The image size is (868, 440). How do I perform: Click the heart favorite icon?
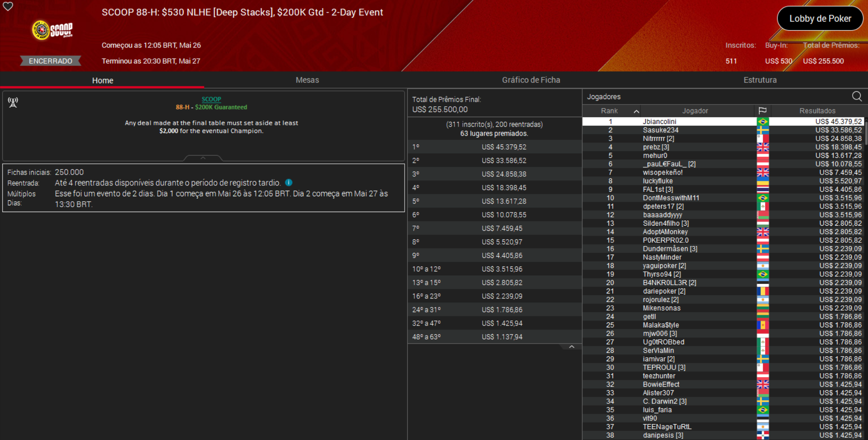(8, 6)
